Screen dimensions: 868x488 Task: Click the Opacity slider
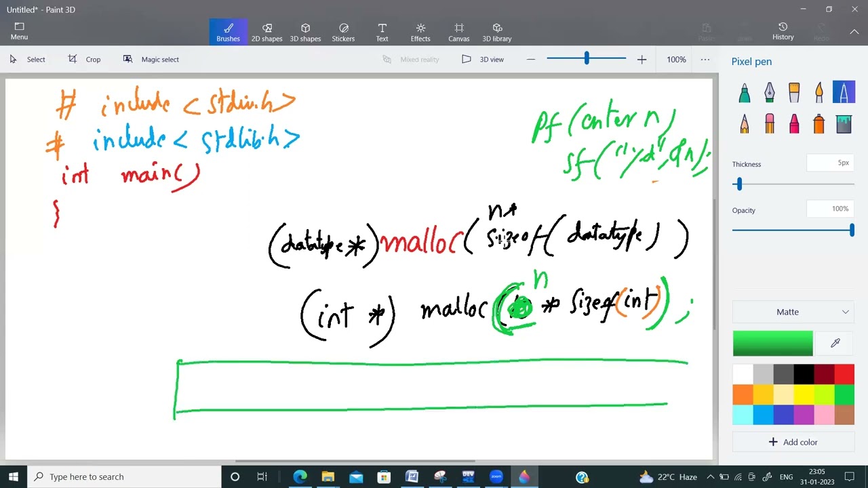[793, 230]
